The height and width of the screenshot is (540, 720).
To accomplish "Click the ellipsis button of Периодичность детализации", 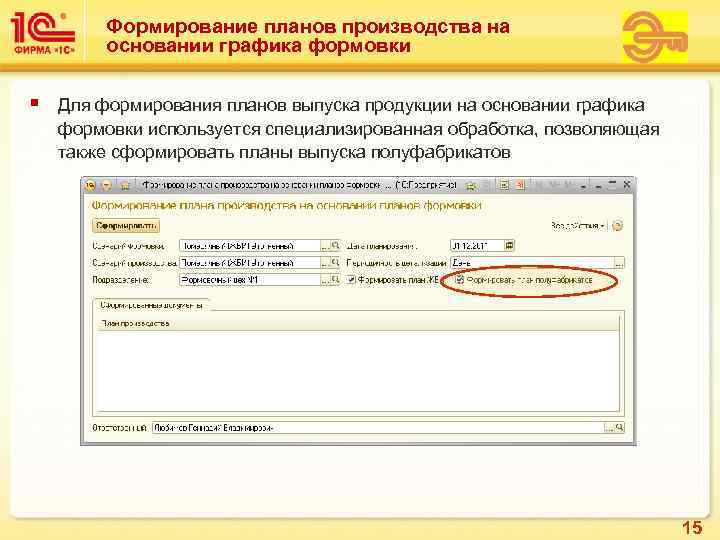I will [x=619, y=263].
